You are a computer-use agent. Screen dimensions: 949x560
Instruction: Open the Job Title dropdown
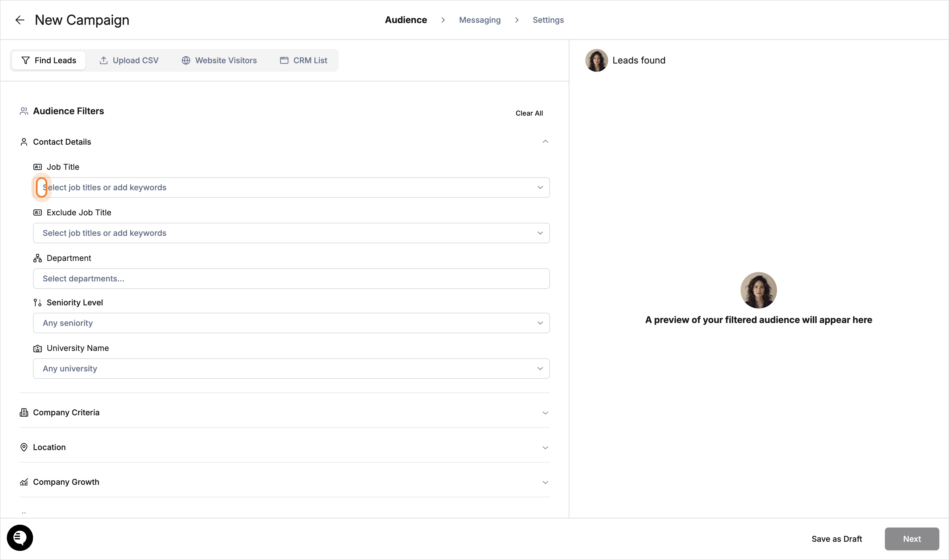point(291,187)
